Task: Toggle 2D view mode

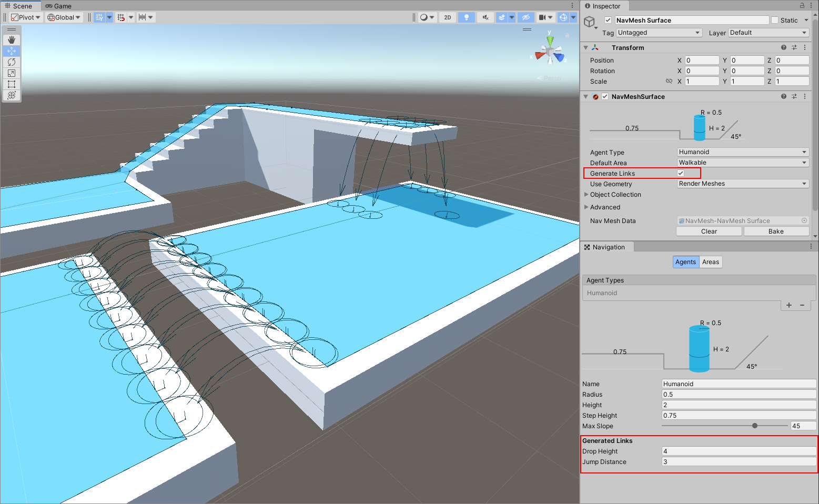Action: pos(447,17)
